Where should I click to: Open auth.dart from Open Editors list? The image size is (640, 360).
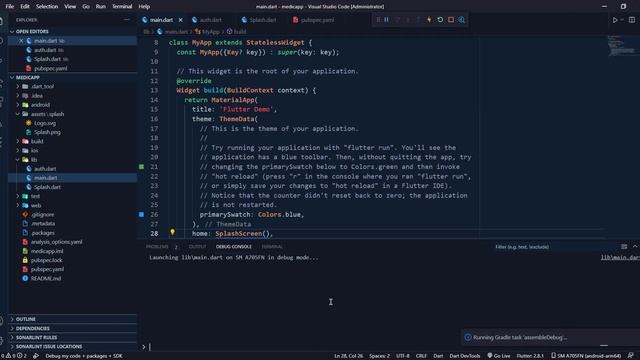coord(45,50)
